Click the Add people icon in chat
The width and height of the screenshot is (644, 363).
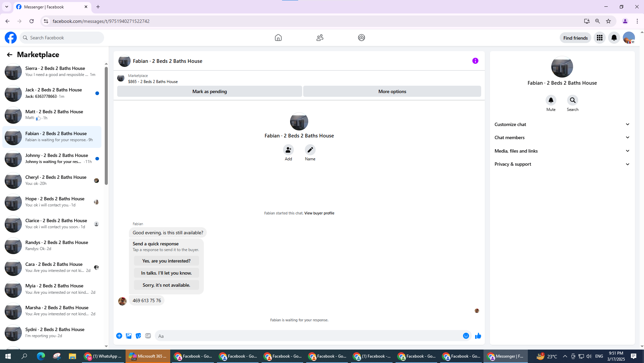288,150
